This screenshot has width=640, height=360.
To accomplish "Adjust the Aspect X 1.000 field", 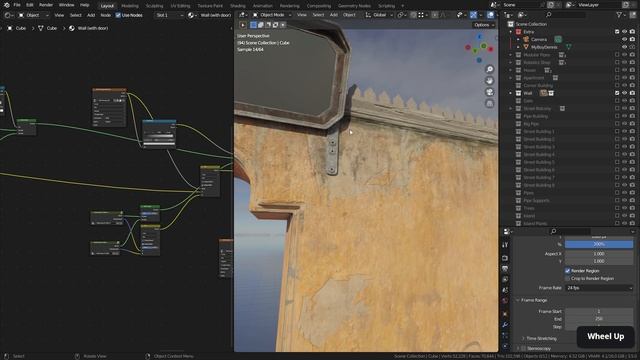I will 599,253.
